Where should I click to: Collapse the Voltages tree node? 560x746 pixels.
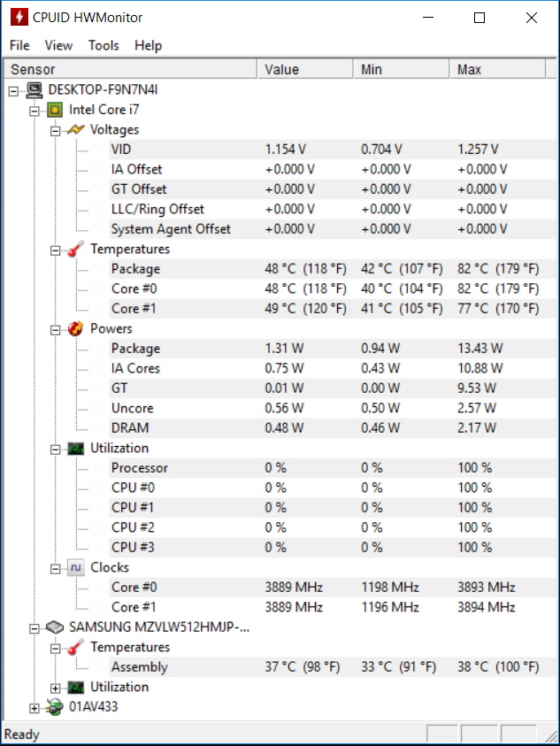(55, 130)
